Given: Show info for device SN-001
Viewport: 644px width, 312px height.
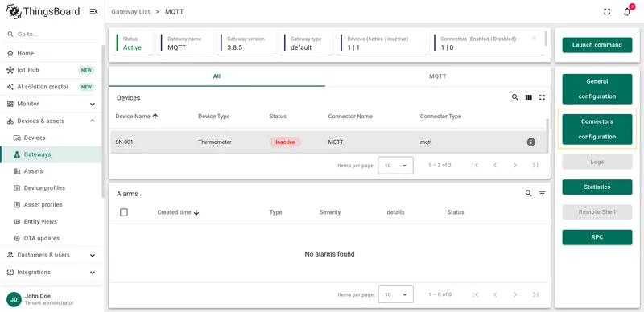Looking at the screenshot, I should coord(531,142).
